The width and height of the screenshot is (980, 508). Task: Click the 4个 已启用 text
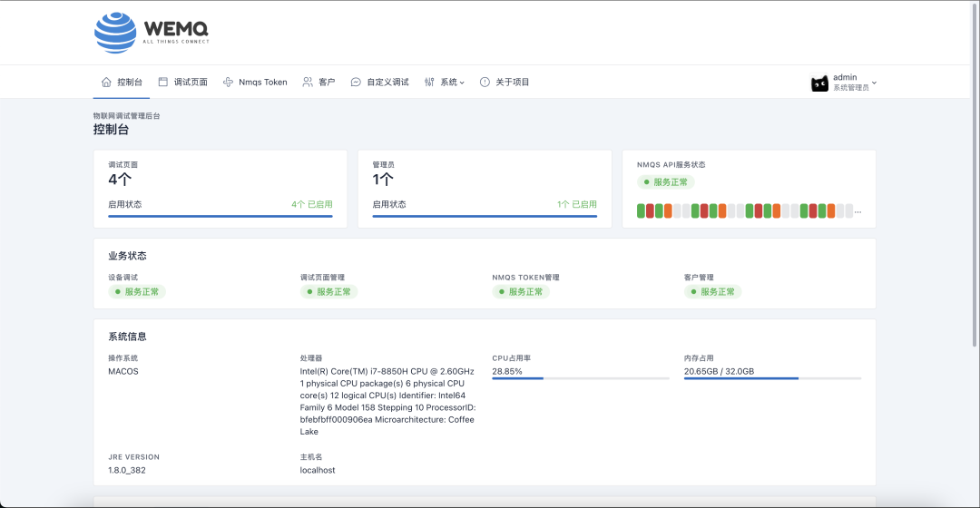click(312, 204)
